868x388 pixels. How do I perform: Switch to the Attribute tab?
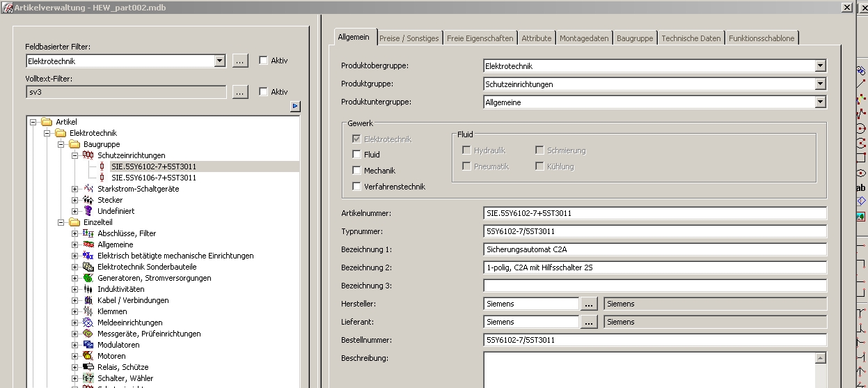[537, 38]
